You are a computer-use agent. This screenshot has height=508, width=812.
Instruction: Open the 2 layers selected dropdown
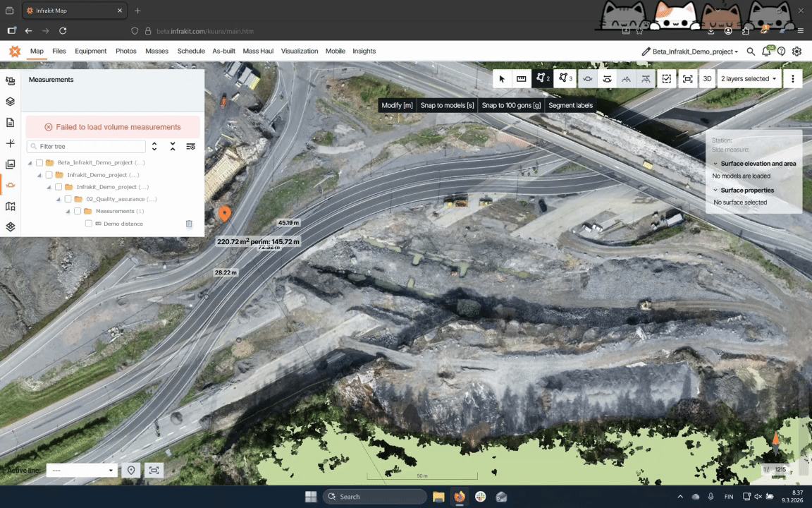click(748, 79)
